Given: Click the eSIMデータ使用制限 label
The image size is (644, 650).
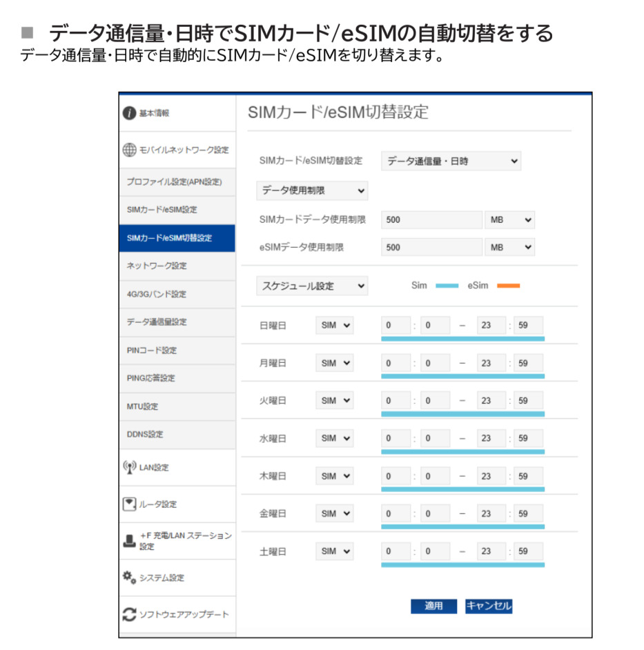Looking at the screenshot, I should coord(302,248).
